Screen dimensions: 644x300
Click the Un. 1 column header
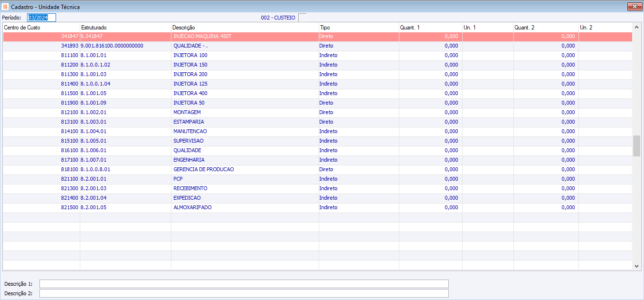[488, 28]
